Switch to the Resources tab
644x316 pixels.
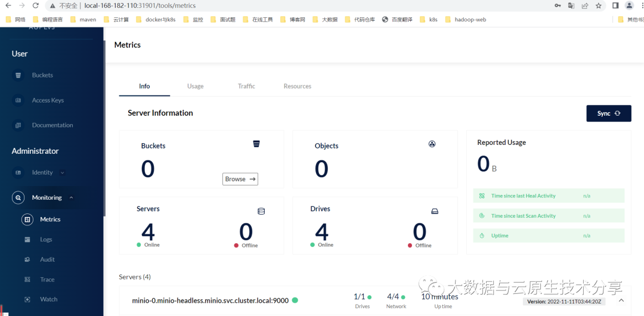point(298,86)
